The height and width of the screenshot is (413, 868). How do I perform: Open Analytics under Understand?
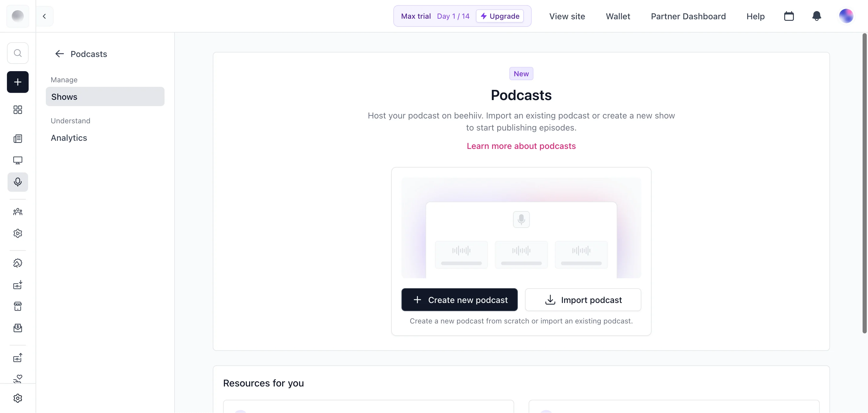point(69,138)
